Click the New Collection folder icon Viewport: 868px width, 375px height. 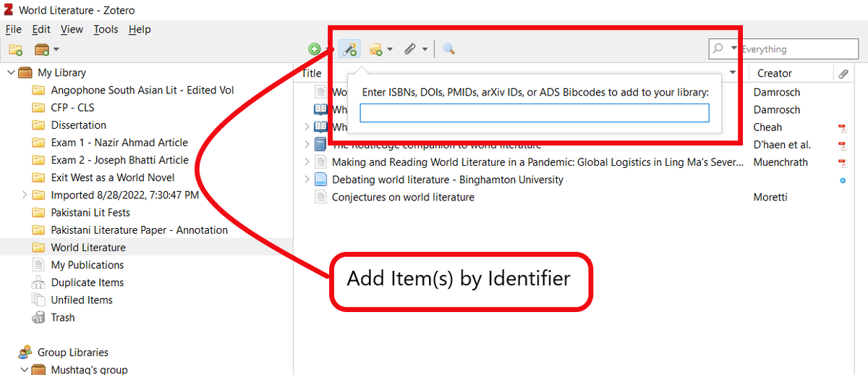[15, 49]
